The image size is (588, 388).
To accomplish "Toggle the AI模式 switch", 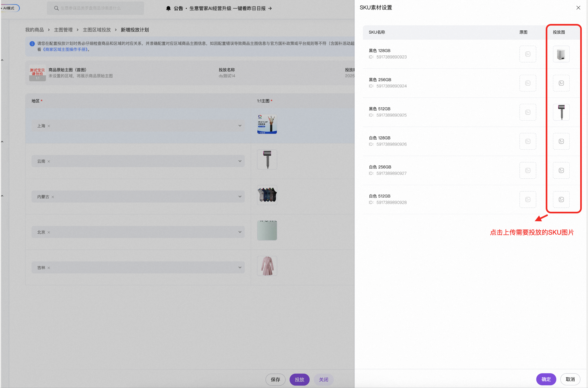I will pyautogui.click(x=10, y=8).
